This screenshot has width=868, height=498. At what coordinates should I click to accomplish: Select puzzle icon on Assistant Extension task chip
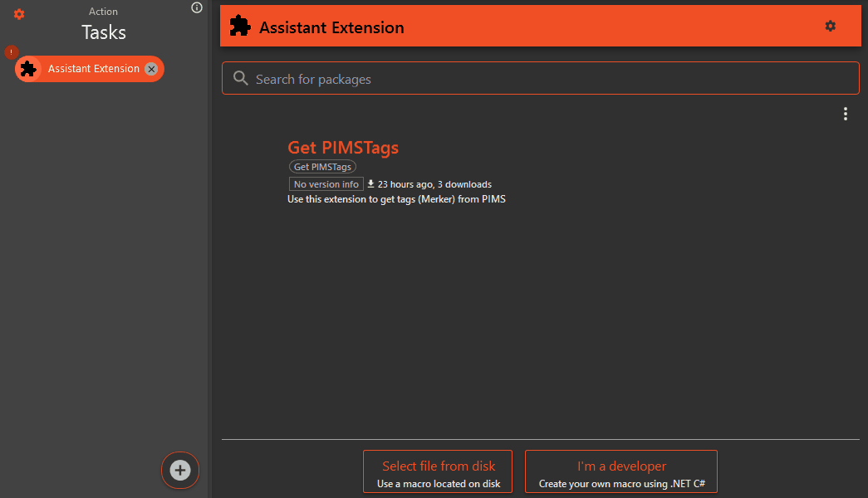click(30, 68)
